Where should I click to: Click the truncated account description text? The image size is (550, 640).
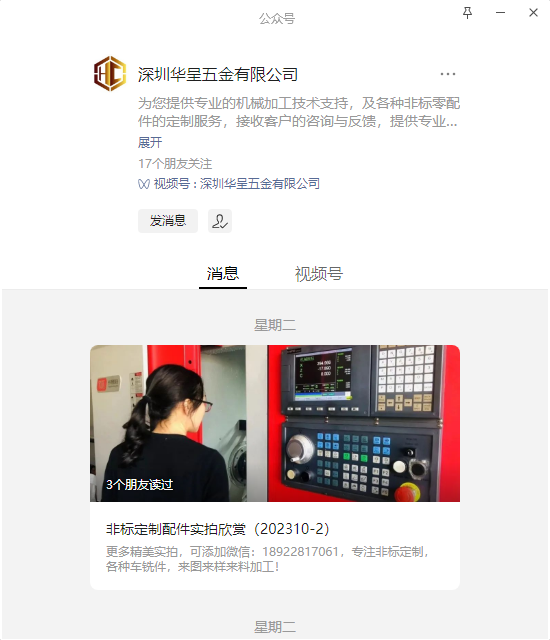299,112
